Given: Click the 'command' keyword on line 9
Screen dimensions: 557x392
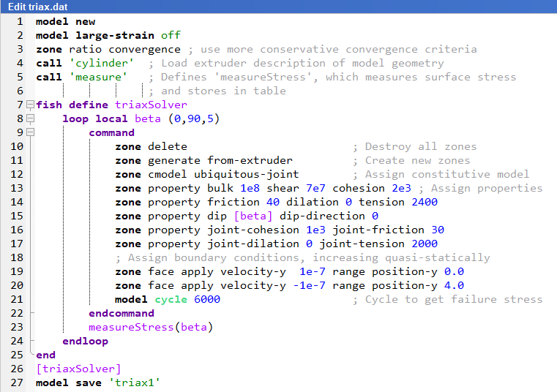Looking at the screenshot, I should [x=111, y=132].
